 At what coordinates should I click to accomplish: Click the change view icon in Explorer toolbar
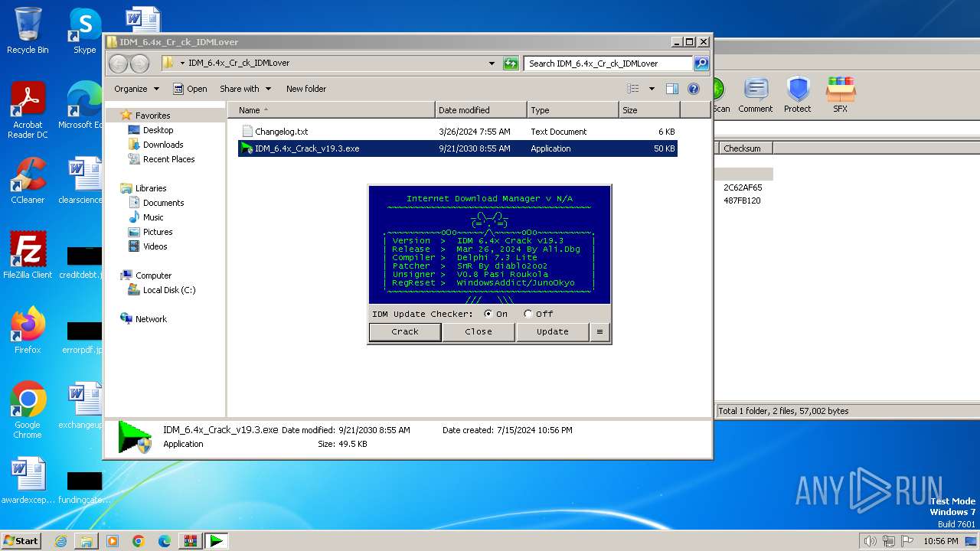(x=633, y=89)
